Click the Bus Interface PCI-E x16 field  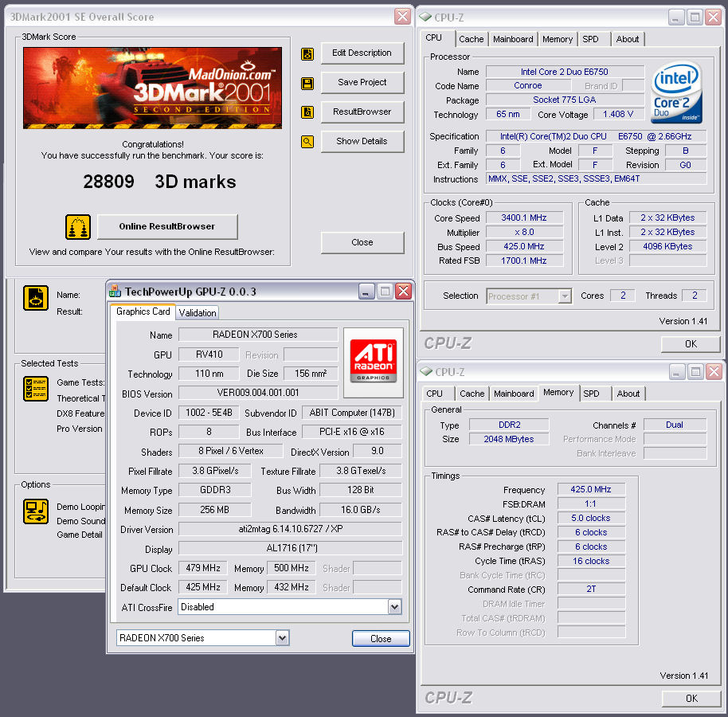pyautogui.click(x=352, y=432)
